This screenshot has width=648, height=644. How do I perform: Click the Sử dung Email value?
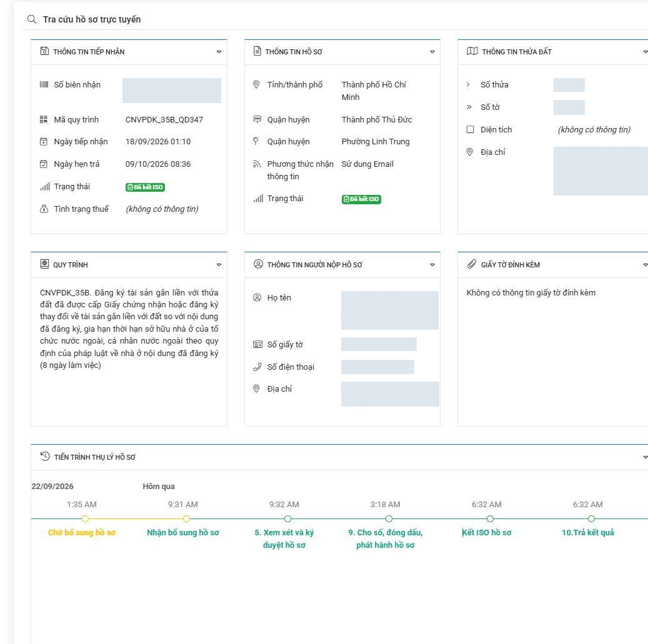click(x=367, y=164)
